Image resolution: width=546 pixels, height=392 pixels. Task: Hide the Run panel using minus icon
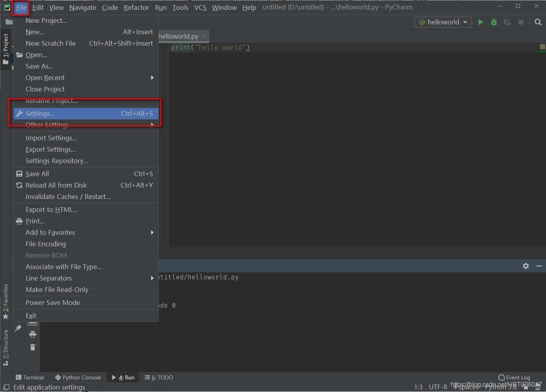click(539, 266)
